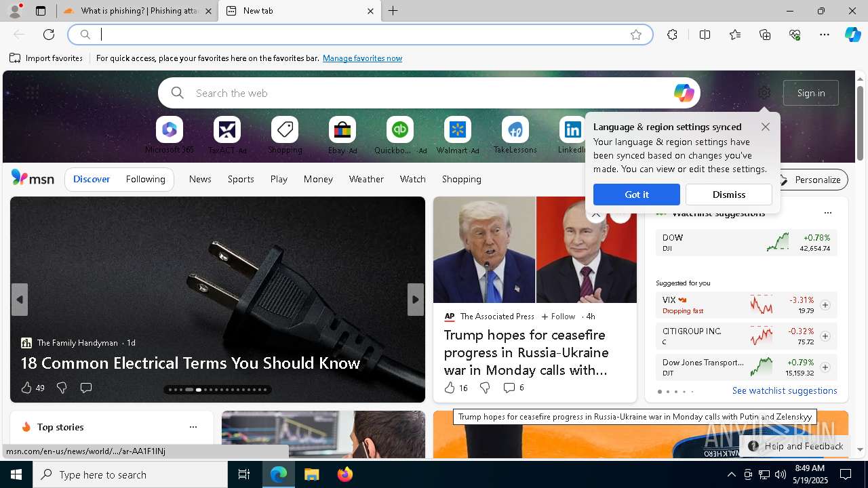
Task: Open the Quickbooks ad quick link
Action: (400, 135)
